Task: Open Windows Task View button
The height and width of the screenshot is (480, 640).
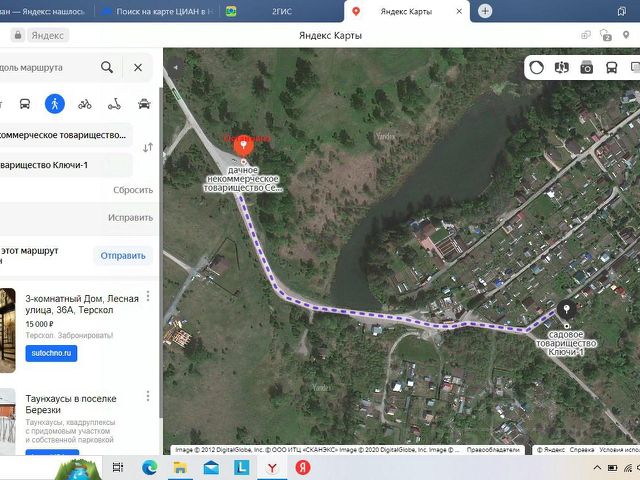Action: point(118,467)
